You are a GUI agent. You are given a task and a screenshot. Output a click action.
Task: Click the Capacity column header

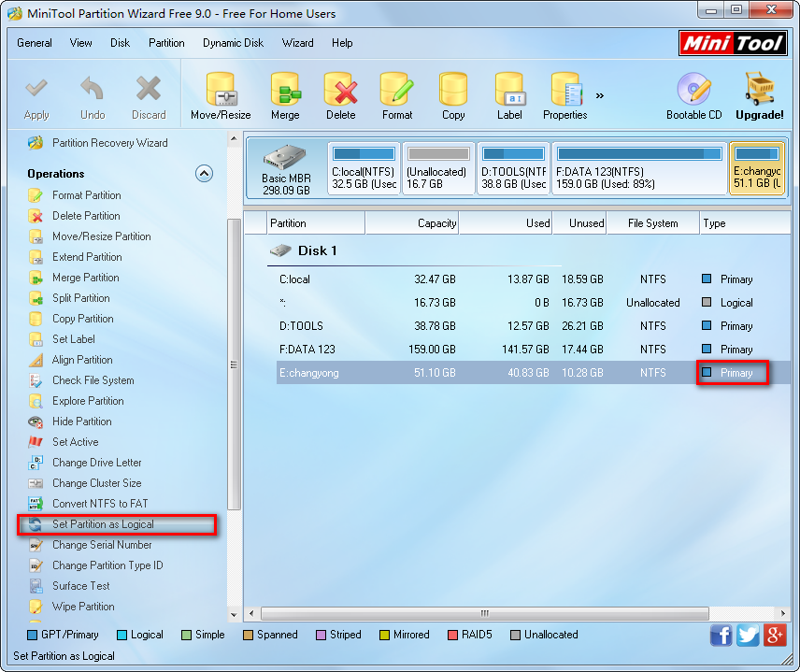pos(411,223)
